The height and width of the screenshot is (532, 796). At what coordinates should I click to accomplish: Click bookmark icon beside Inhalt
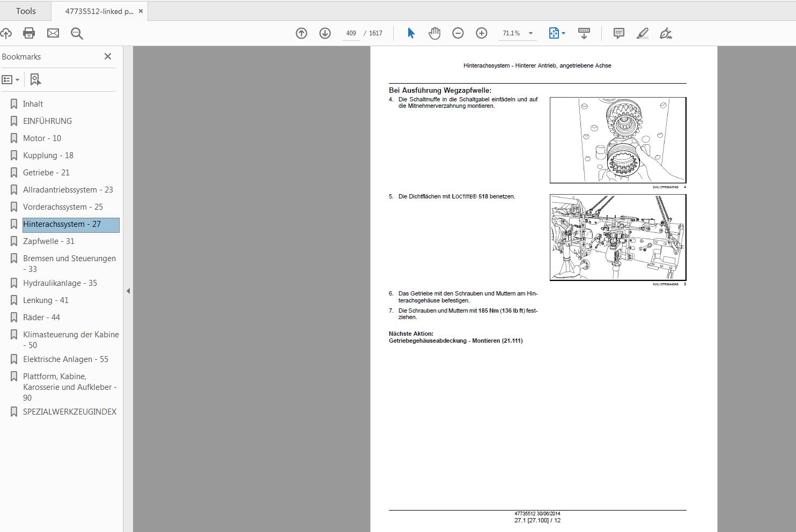[14, 104]
